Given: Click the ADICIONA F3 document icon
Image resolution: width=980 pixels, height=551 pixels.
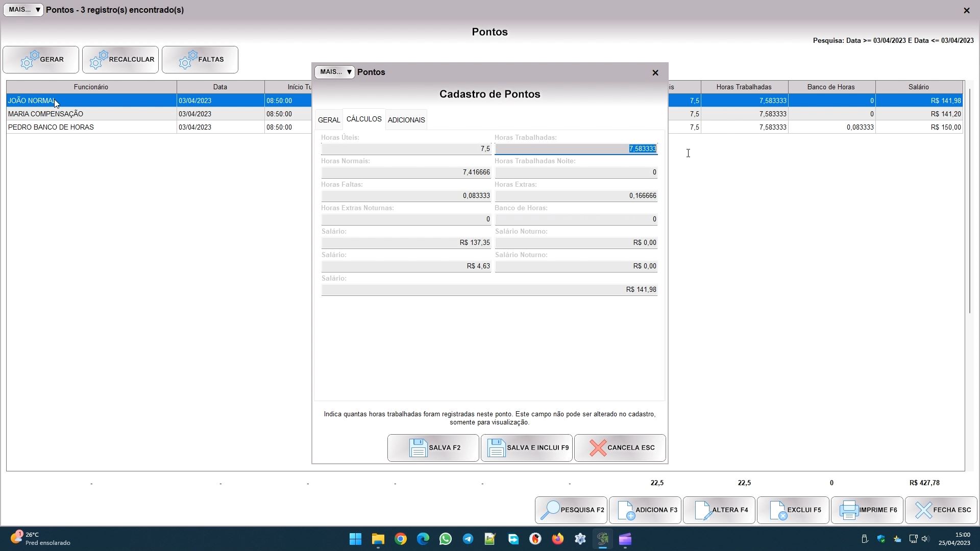Looking at the screenshot, I should [626, 510].
